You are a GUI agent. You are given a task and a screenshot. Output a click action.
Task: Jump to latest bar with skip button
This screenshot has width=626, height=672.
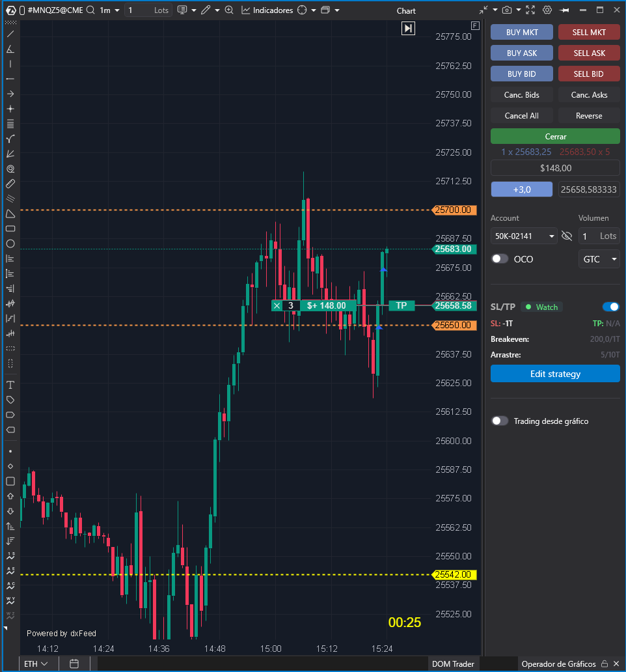click(408, 28)
